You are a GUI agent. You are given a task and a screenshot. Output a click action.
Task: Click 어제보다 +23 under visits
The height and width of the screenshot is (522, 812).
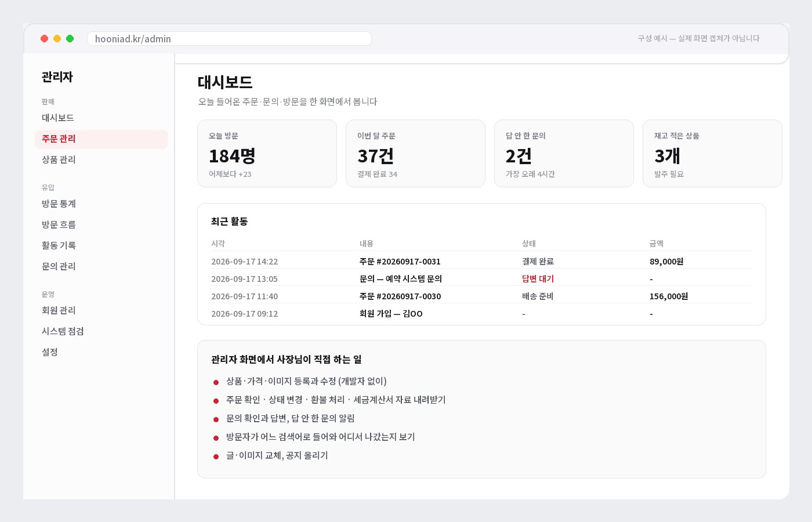pos(230,174)
